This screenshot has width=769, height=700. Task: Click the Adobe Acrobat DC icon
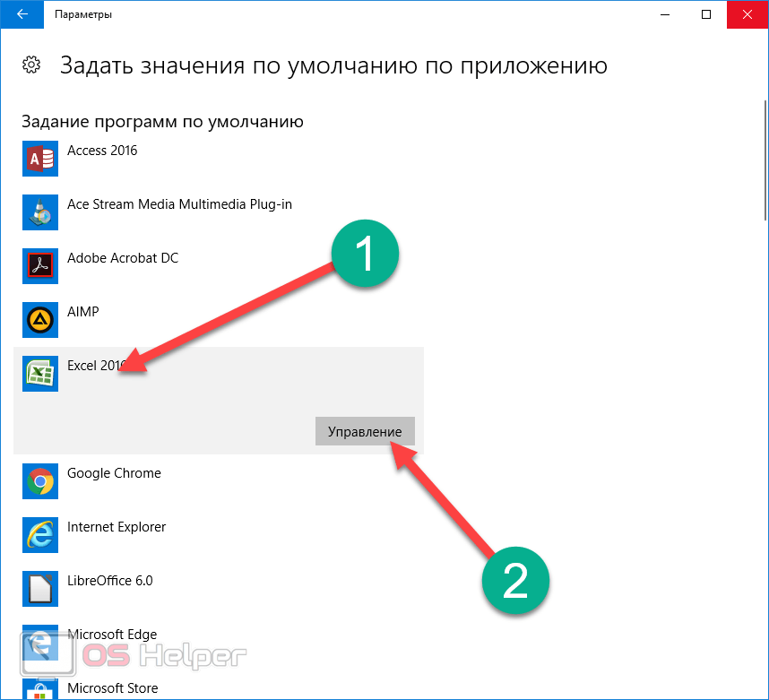40,266
